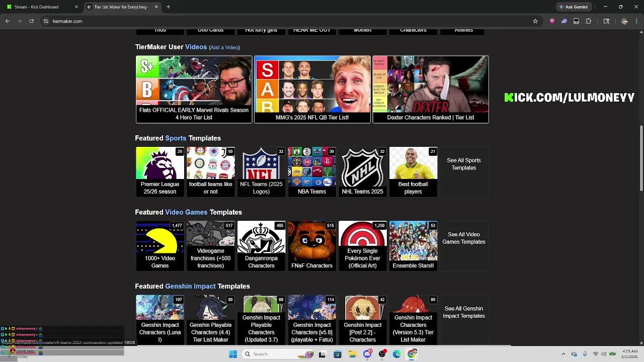Open Genshin Impact Characters (Luna I) template

coord(160,320)
